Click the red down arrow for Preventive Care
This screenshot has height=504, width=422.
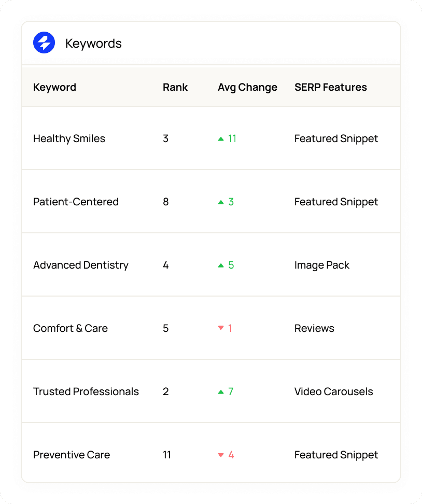(x=221, y=455)
